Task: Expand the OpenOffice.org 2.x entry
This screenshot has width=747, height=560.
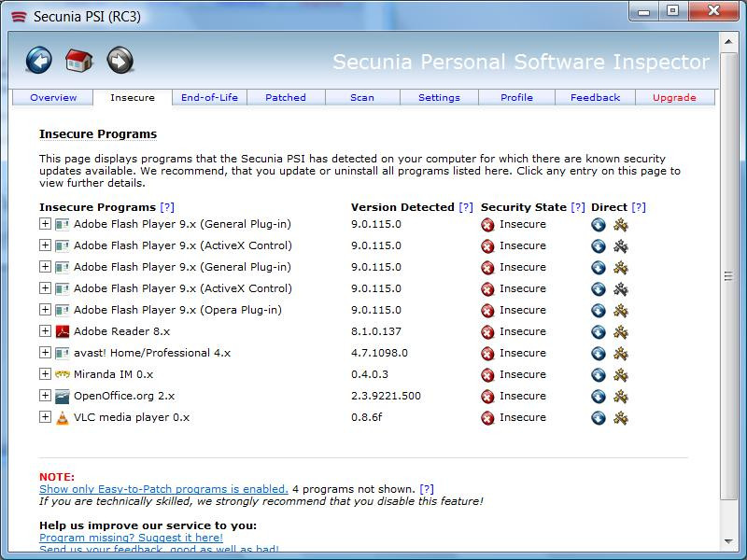Action: point(45,395)
